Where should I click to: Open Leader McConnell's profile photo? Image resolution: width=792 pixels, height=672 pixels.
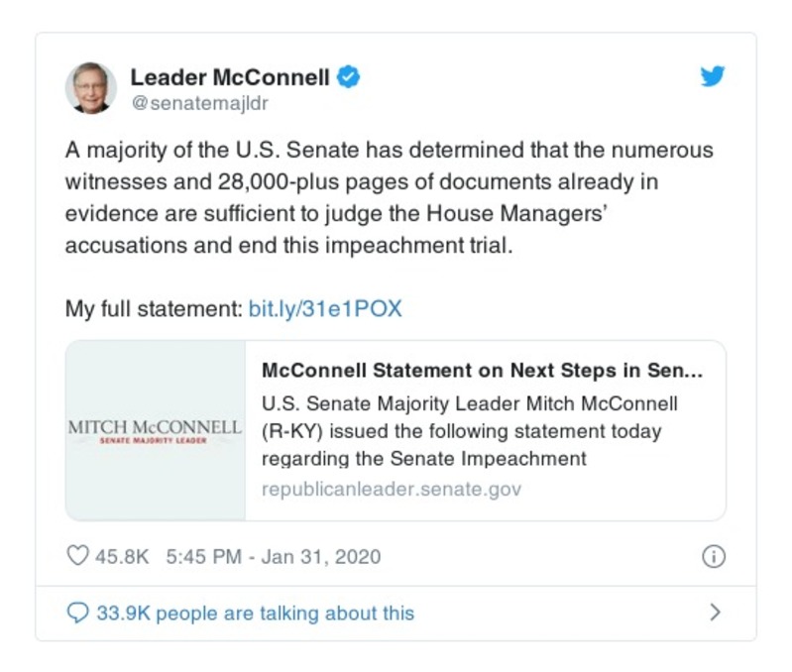[x=91, y=87]
